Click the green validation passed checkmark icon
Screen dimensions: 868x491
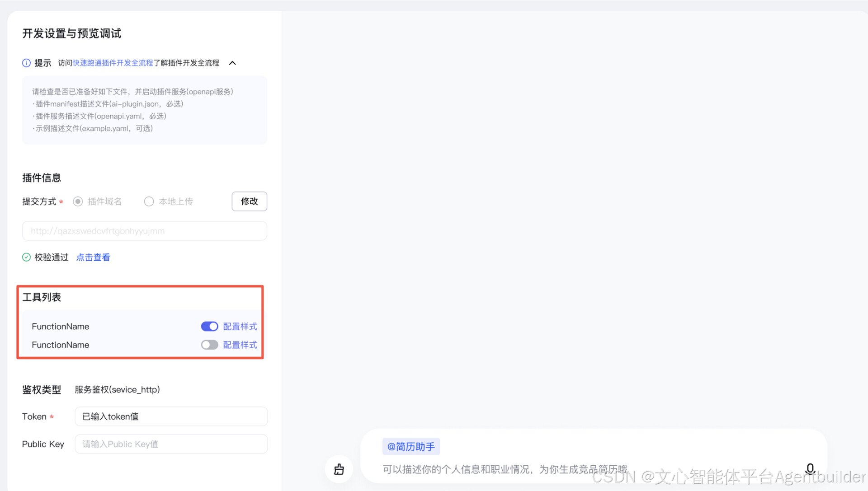click(x=26, y=257)
